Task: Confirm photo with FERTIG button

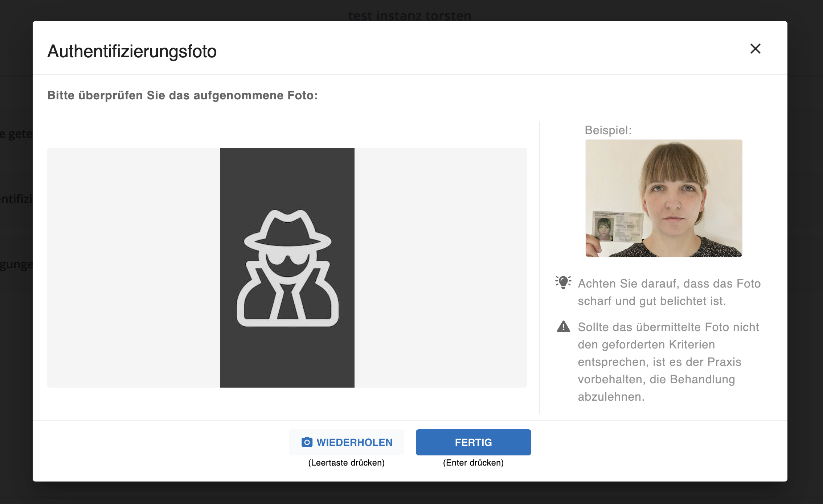Action: coord(474,442)
